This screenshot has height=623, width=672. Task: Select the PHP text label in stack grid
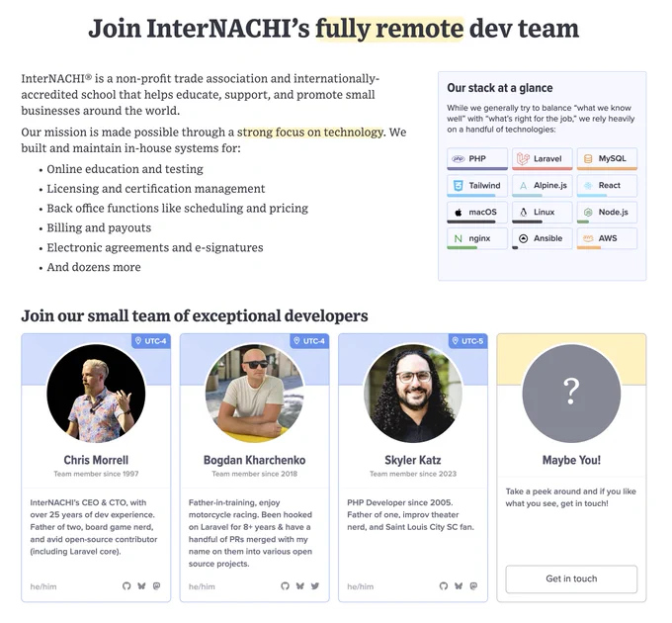click(x=477, y=158)
